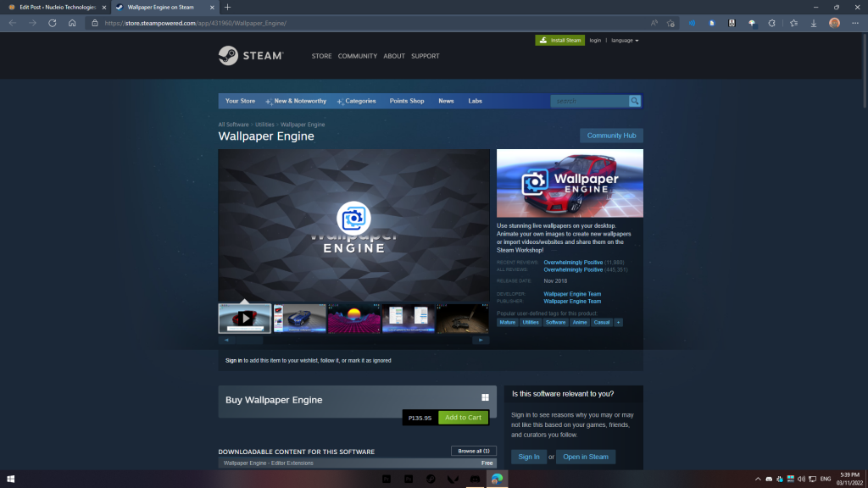Click the Install Steam button
Screen dimensions: 868x488
click(x=559, y=41)
